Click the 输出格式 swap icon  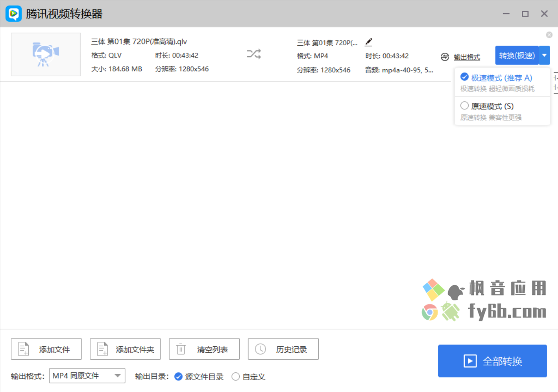point(445,57)
